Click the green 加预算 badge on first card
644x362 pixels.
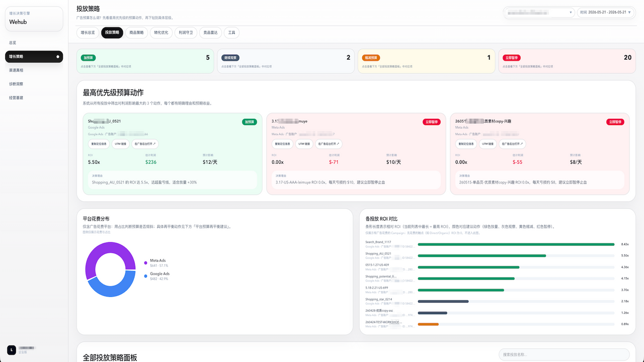click(250, 122)
